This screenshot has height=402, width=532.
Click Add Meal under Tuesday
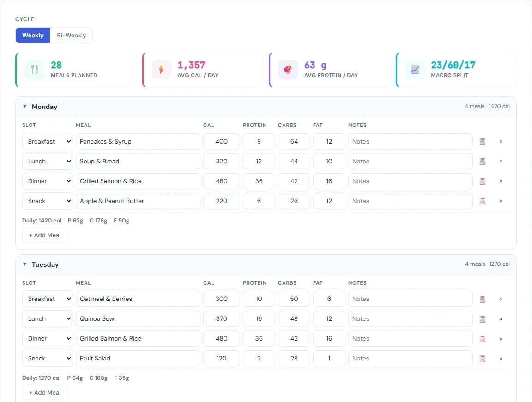45,392
